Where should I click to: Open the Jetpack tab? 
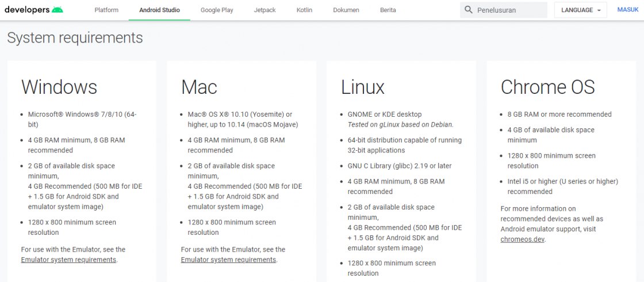(265, 10)
